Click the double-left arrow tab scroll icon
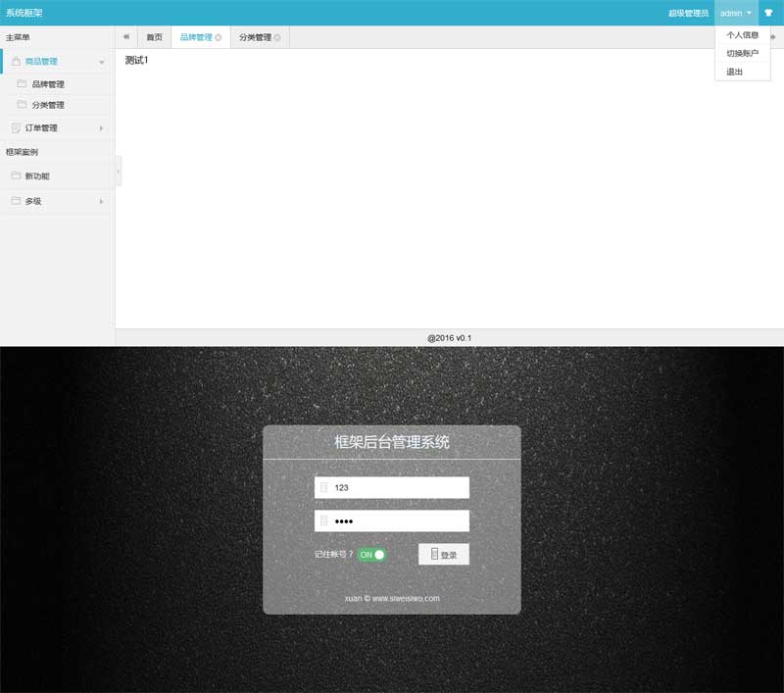Screen dimensions: 784x693 pyautogui.click(x=126, y=37)
